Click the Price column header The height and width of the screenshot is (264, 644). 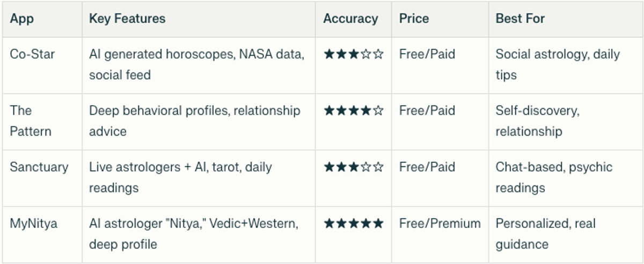(414, 19)
